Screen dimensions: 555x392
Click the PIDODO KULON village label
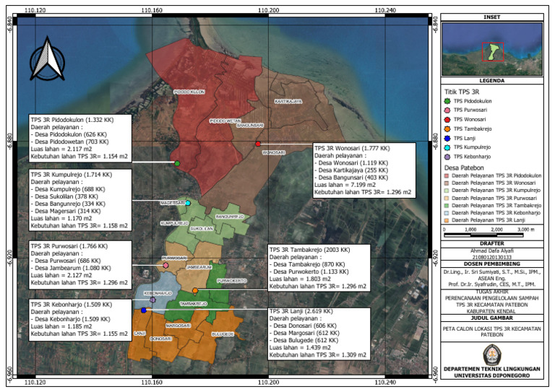[189, 92]
